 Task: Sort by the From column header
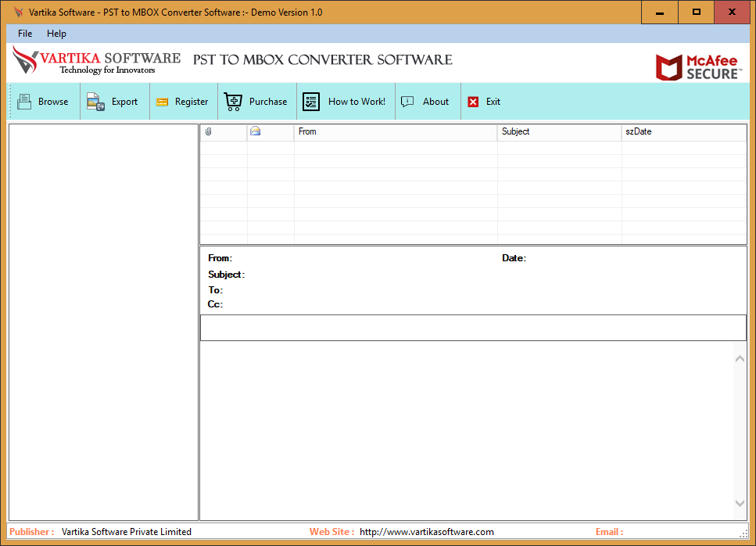pyautogui.click(x=396, y=131)
